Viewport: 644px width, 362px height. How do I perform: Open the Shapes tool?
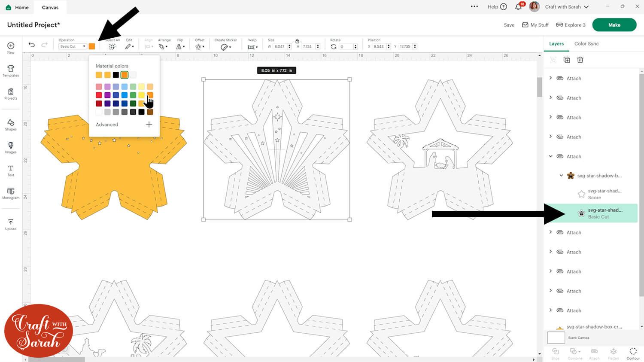click(x=11, y=123)
